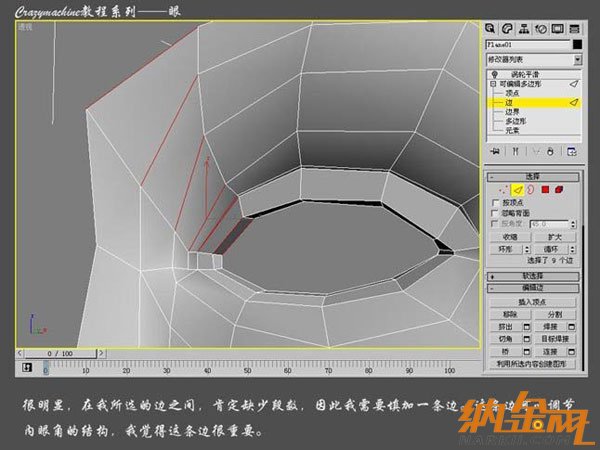Viewport: 600px width, 450px height.
Task: Enable the 按顶点 (By Vertex) checkbox
Action: tap(496, 202)
